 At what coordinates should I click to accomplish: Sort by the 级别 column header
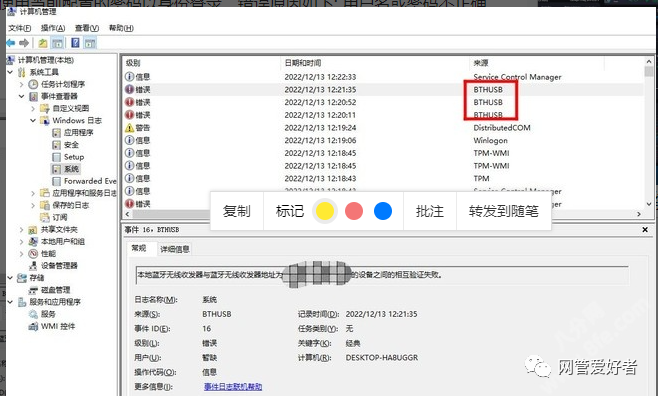point(201,63)
